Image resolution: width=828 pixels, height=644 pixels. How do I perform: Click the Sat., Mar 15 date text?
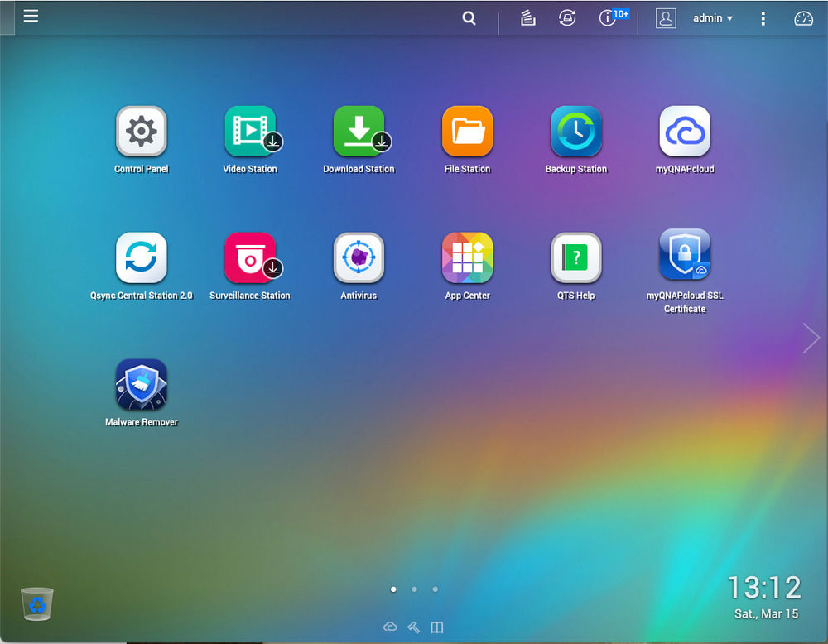point(766,614)
